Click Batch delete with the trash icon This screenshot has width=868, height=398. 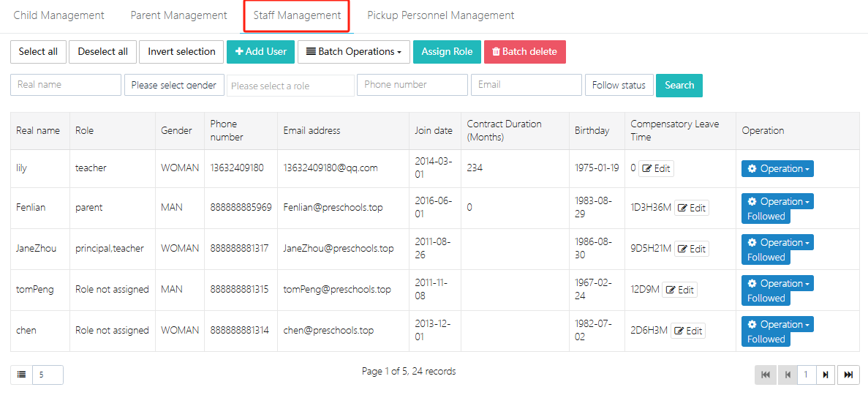coord(524,52)
